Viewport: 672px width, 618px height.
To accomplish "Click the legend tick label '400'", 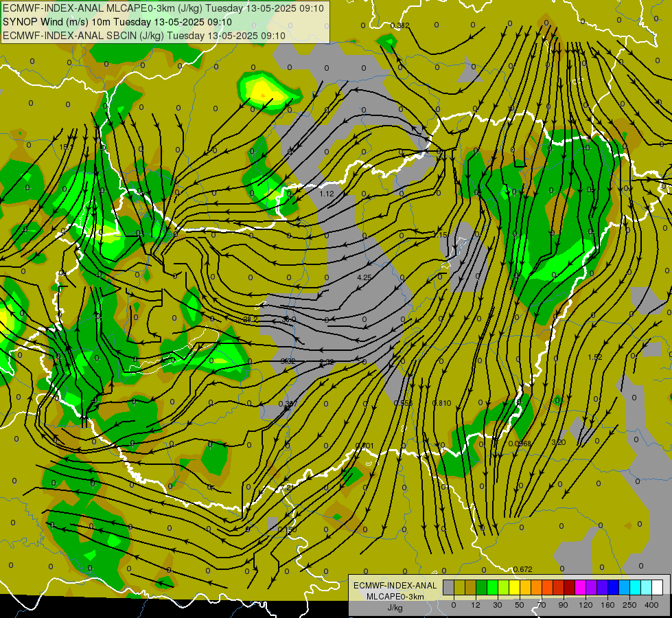I will coord(651,605).
